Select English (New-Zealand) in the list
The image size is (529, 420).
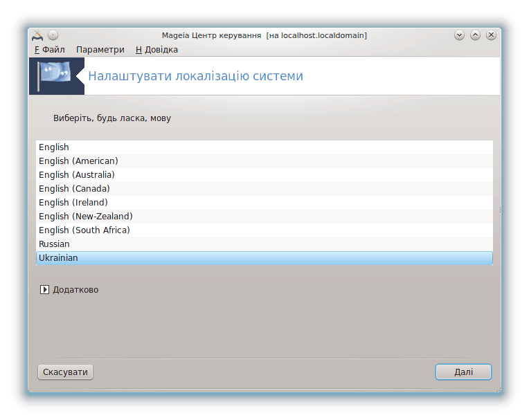tap(264, 217)
